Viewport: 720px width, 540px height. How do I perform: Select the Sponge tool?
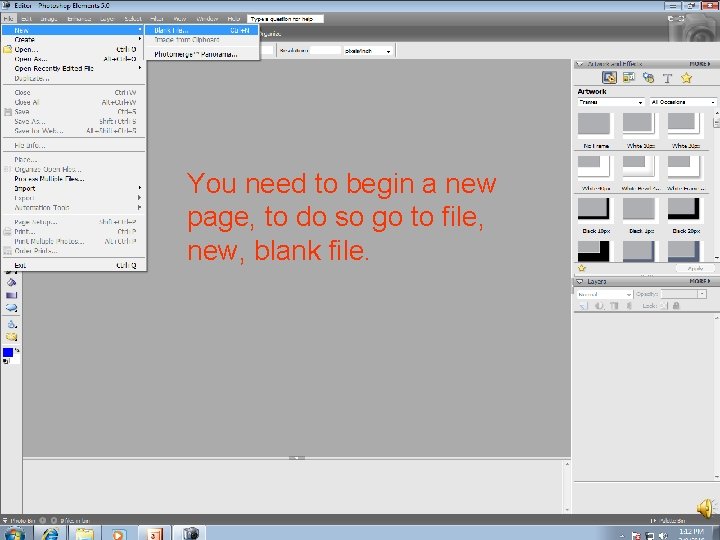(11, 337)
